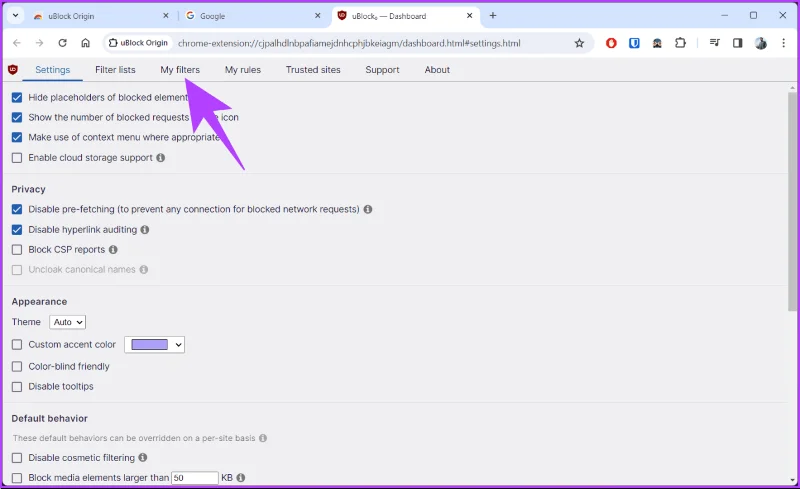Image resolution: width=800 pixels, height=489 pixels.
Task: Switch to the Filter lists tab
Action: click(115, 70)
